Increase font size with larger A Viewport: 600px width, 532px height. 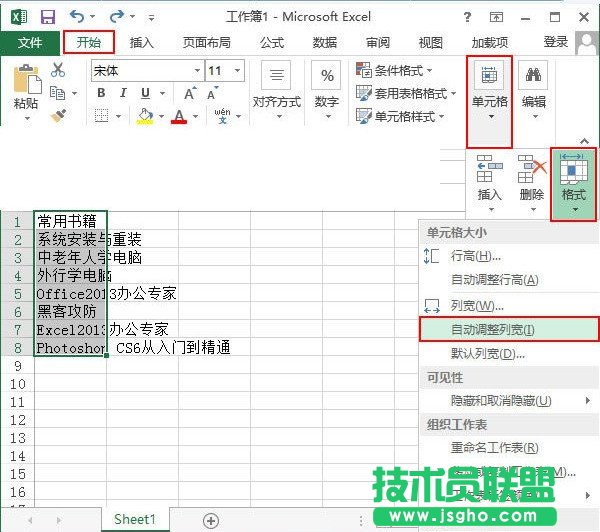(x=190, y=93)
